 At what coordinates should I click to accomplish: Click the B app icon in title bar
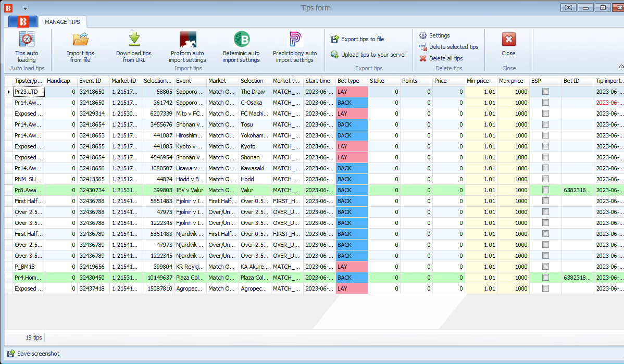pyautogui.click(x=8, y=8)
